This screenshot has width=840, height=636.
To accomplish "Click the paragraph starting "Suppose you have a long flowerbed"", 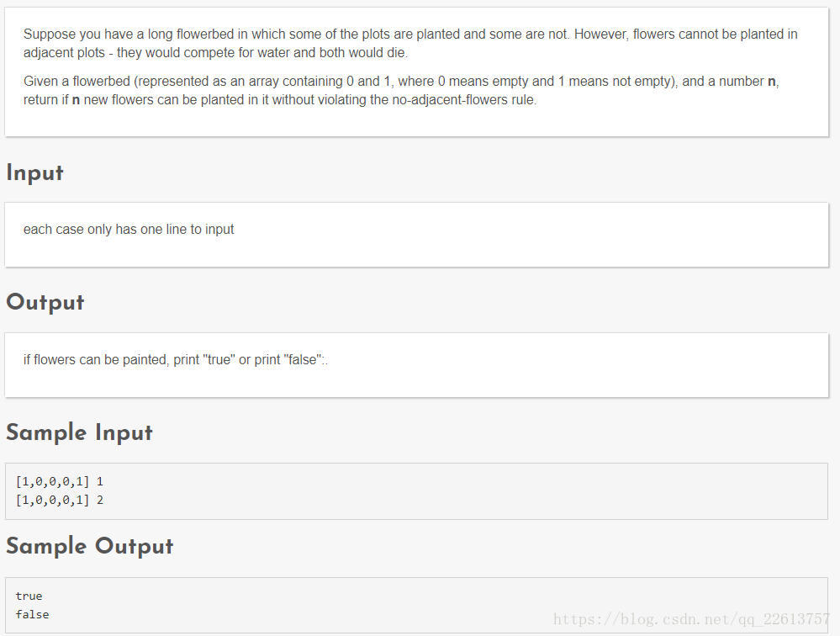I will [x=410, y=44].
